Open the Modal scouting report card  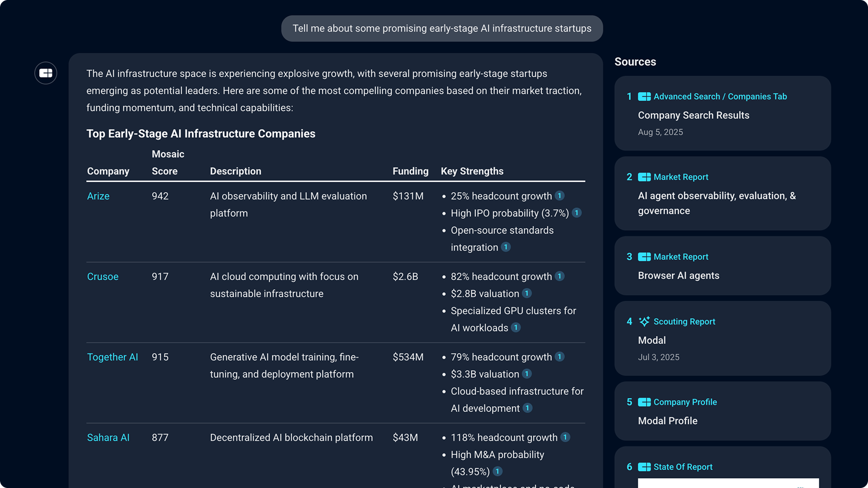click(x=722, y=338)
